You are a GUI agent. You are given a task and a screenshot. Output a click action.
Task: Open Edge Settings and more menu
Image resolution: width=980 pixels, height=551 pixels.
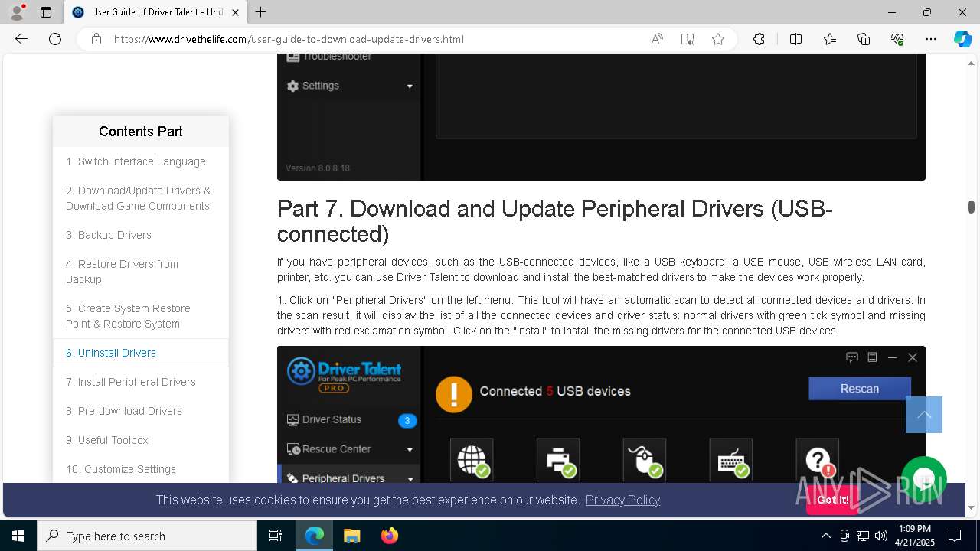coord(931,39)
